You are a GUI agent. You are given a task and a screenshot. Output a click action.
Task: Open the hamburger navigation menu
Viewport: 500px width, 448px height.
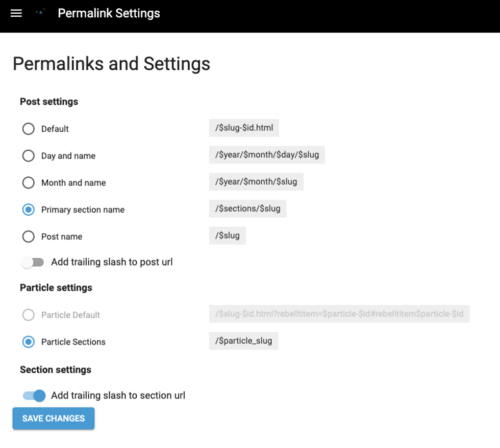click(x=16, y=13)
